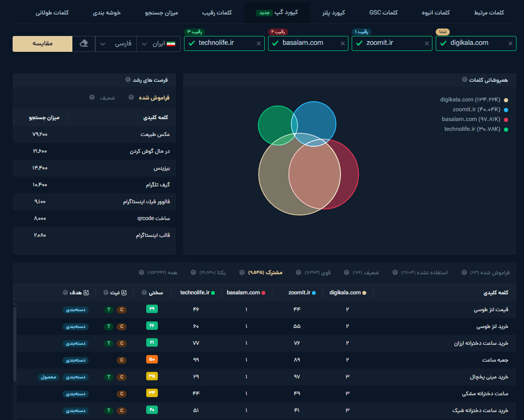Click help icon beside مشترک filter

click(242, 272)
